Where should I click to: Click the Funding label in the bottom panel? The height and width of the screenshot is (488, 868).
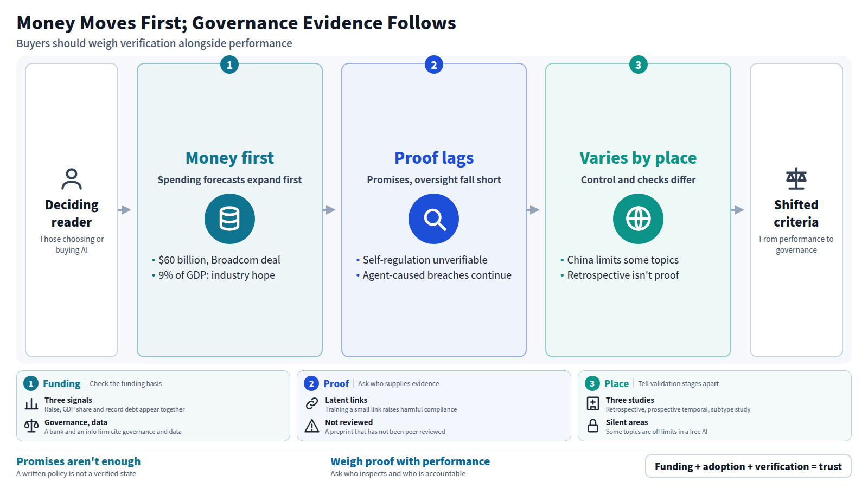(x=62, y=383)
